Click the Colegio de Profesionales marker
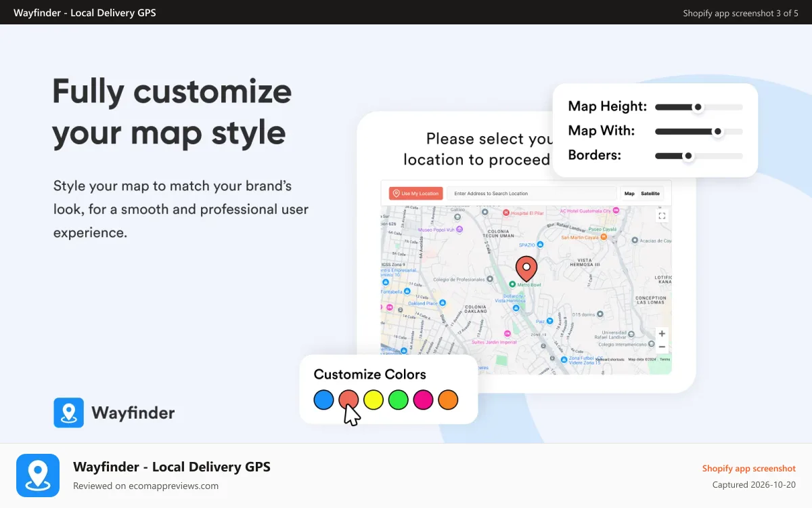The image size is (812, 508). (490, 279)
